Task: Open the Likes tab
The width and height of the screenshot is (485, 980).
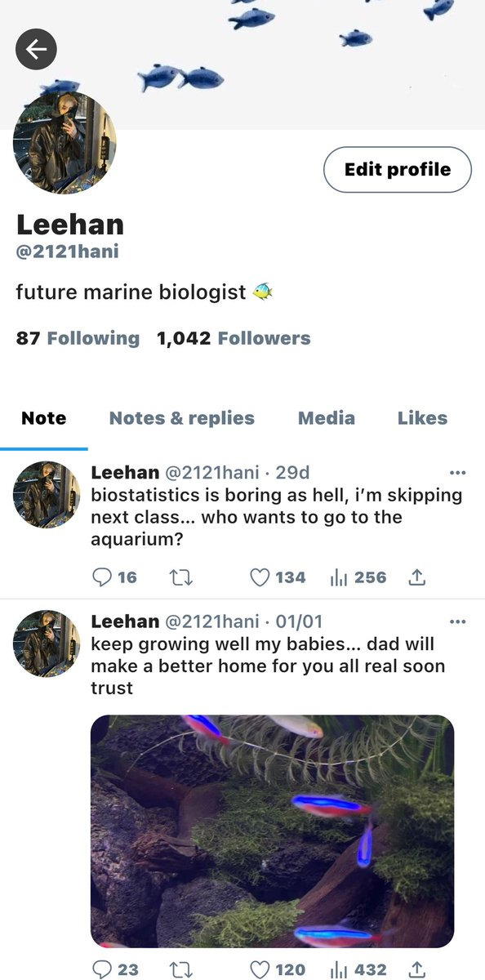Action: pyautogui.click(x=422, y=418)
